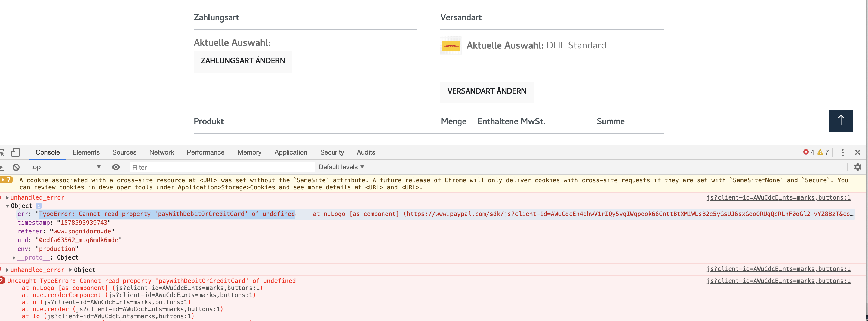Toggle the device toolbar mode

point(16,152)
